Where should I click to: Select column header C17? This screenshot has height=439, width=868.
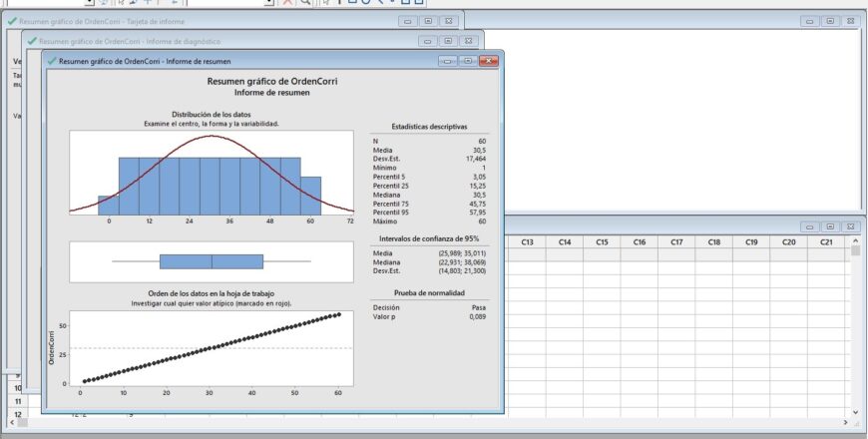676,241
